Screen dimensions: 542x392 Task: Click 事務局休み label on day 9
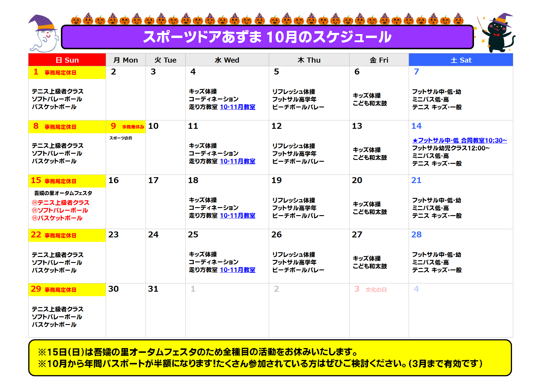click(133, 127)
